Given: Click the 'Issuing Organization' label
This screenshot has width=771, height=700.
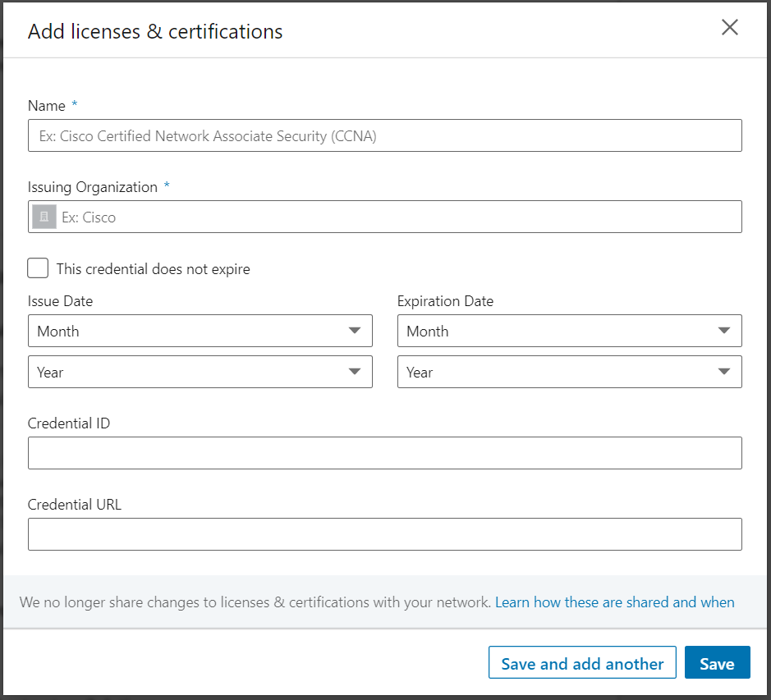Looking at the screenshot, I should [93, 187].
